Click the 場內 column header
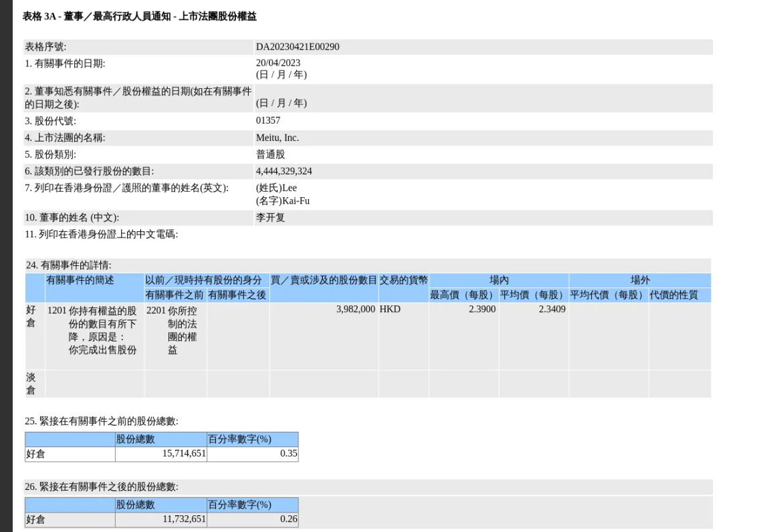Screen dimensions: 777x532 coord(499,281)
